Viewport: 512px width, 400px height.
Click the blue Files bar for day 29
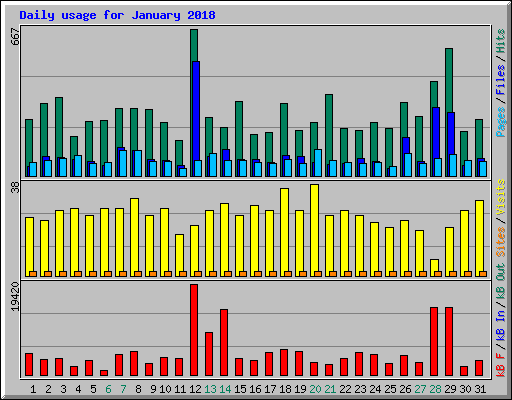451,133
